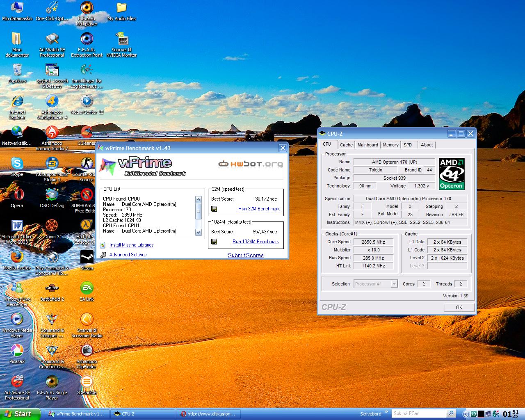This screenshot has height=420, width=525.
Task: Click the Søk på PCen search field
Action: tap(418, 413)
